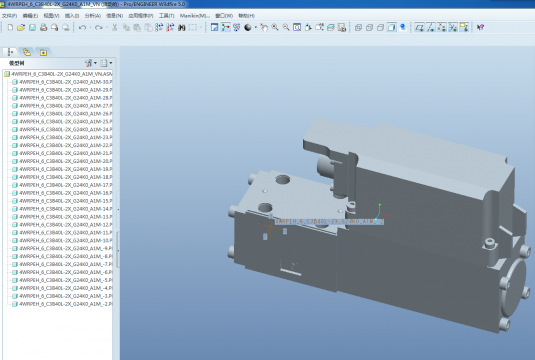This screenshot has height=360, width=535.
Task: Click the Refit view icon
Action: (x=297, y=27)
